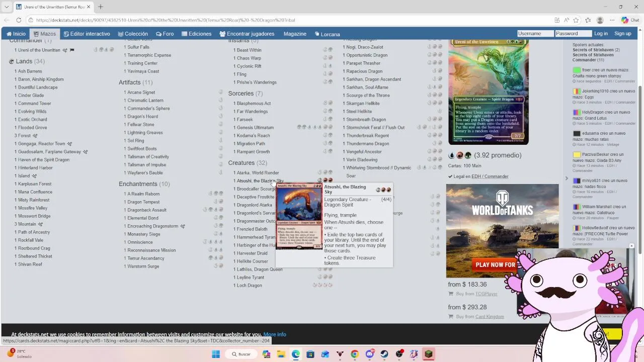
Task: Click the EDH / Commander legality link
Action: [x=490, y=176]
